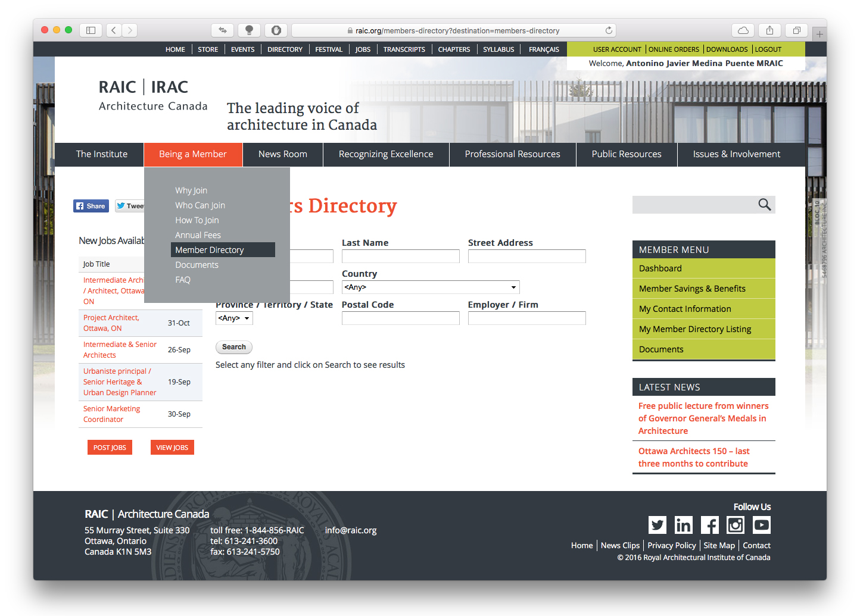Click the Facebook Share button
Image resolution: width=860 pixels, height=616 pixels.
coord(91,206)
